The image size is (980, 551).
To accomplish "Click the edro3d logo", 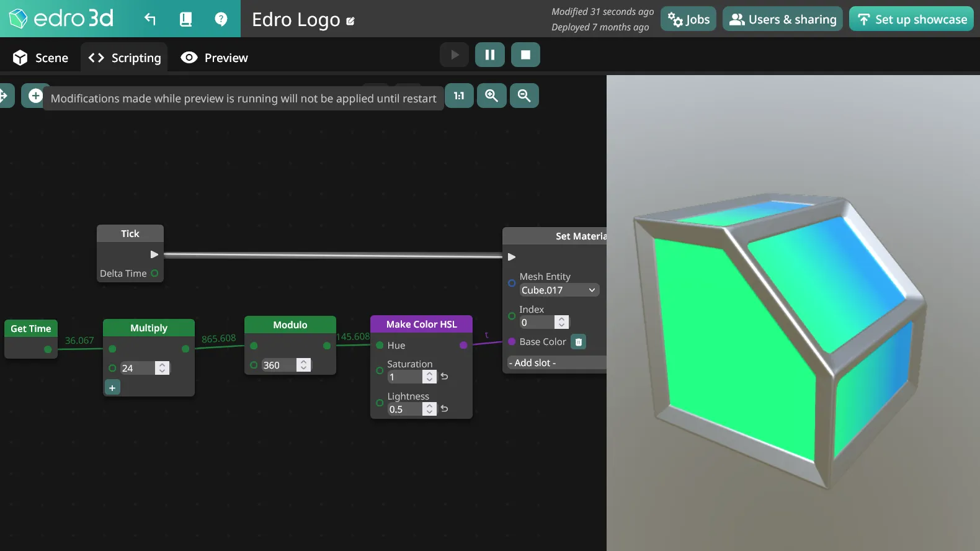I will tap(61, 19).
